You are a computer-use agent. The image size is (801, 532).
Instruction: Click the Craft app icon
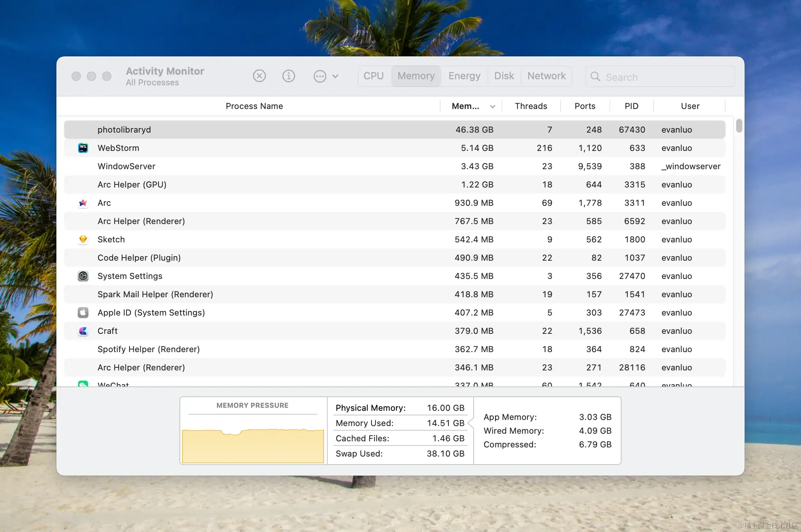tap(83, 331)
